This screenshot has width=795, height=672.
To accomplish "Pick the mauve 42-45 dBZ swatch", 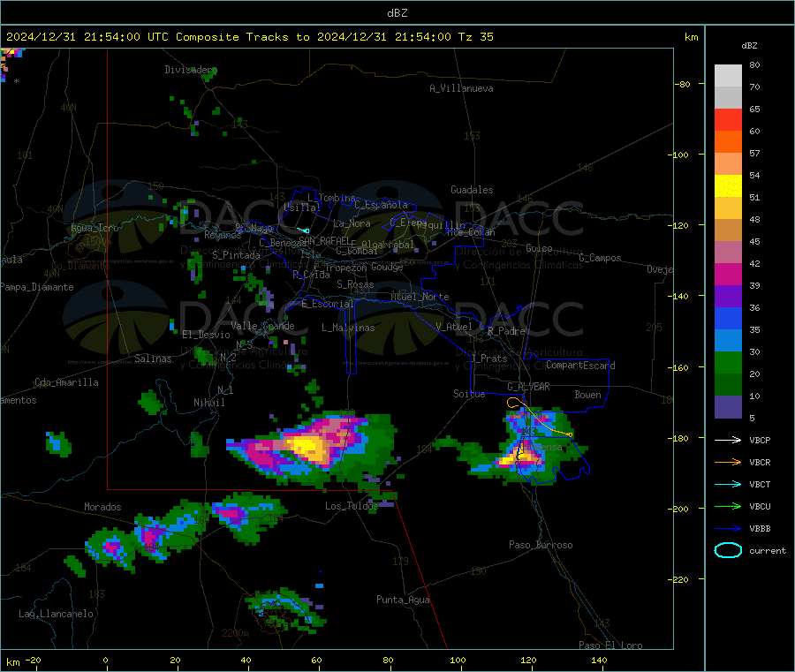I will click(728, 253).
